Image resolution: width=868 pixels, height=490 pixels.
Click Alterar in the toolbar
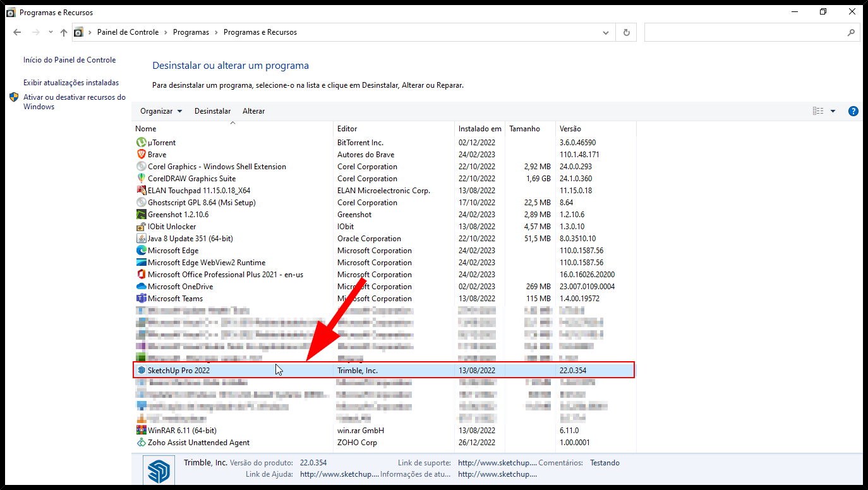(254, 111)
